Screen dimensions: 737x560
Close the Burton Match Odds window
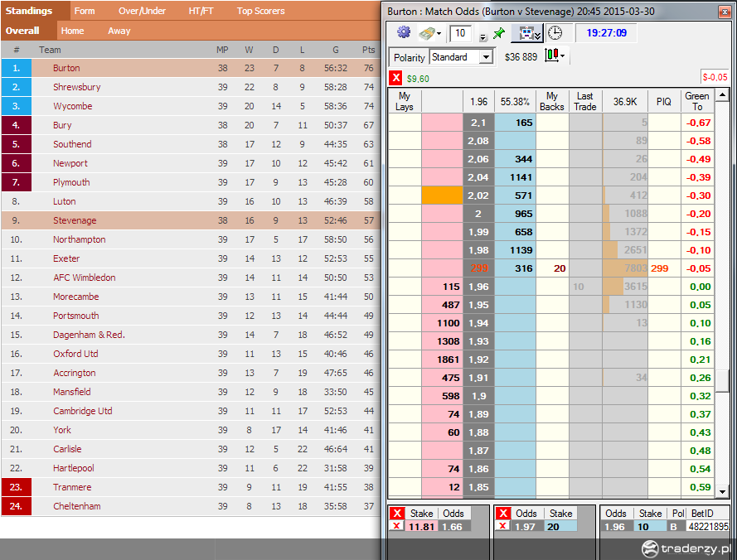click(x=725, y=12)
